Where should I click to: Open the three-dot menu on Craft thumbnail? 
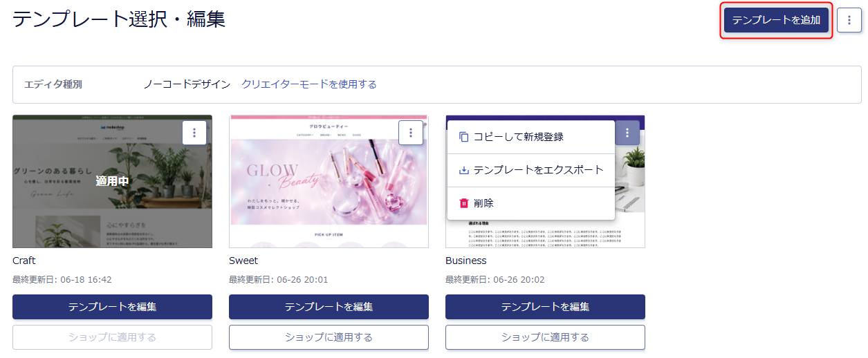coord(194,133)
